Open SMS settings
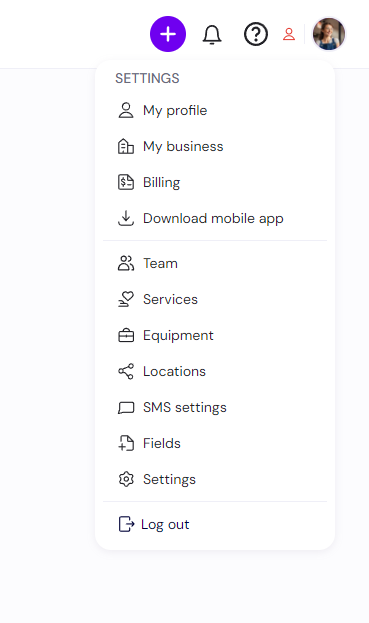This screenshot has height=623, width=369. point(215,407)
